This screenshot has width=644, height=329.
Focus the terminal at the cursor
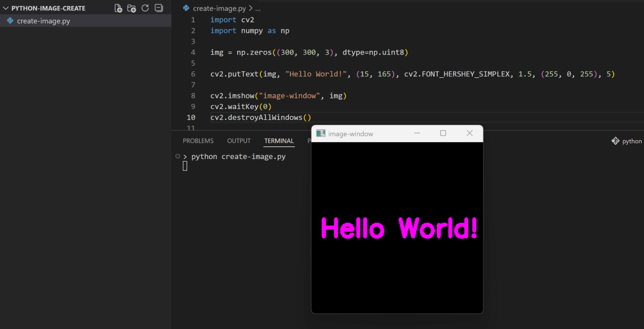(185, 166)
